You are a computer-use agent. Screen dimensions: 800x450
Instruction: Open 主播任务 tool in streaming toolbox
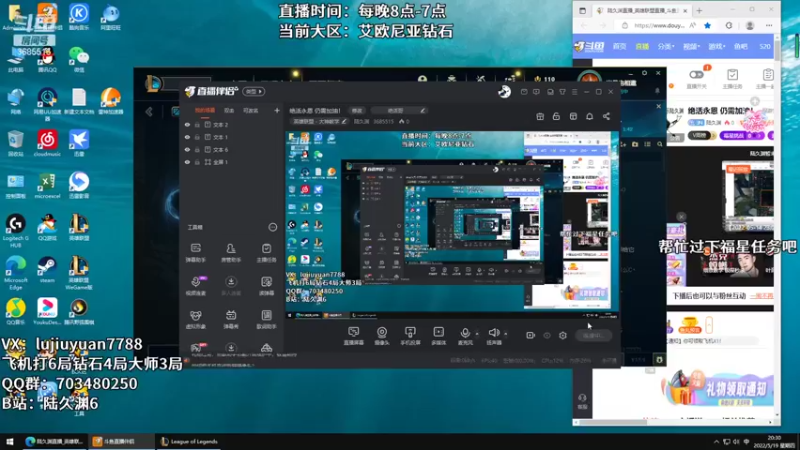[266, 253]
